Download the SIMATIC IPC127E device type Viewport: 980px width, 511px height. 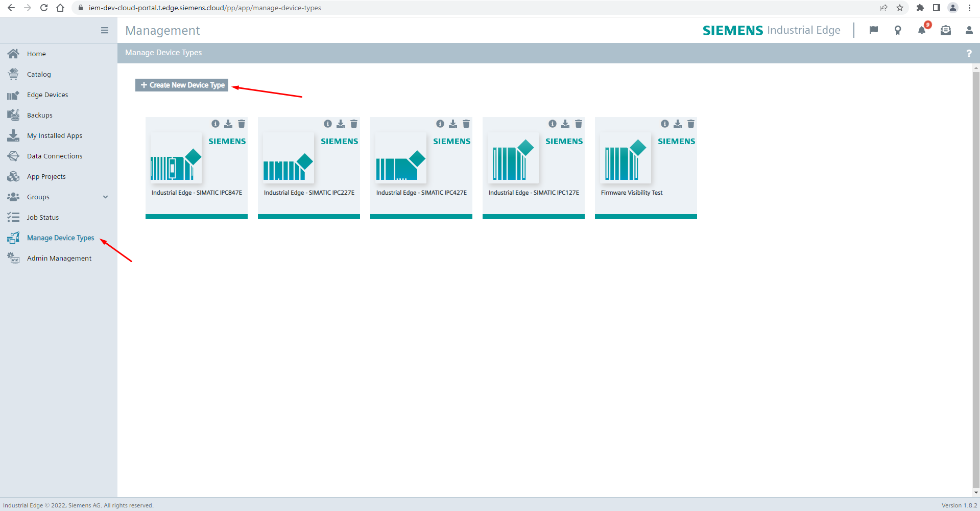pyautogui.click(x=565, y=124)
